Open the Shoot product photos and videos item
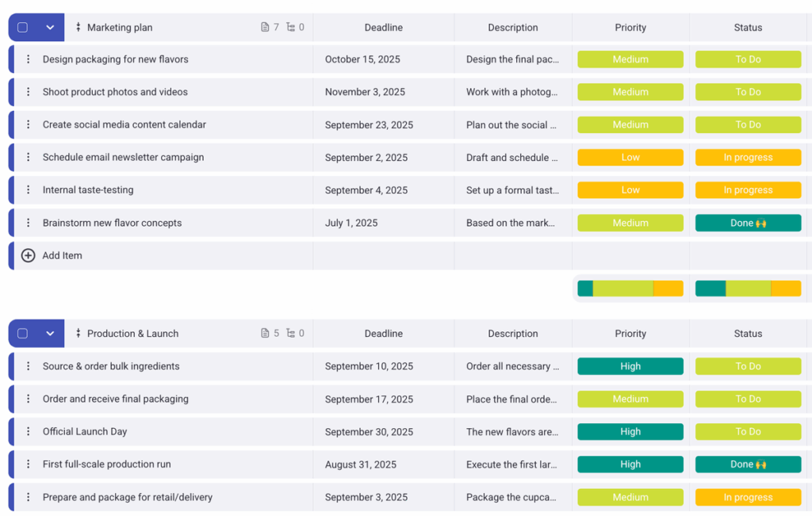The height and width of the screenshot is (516, 812). pos(115,92)
